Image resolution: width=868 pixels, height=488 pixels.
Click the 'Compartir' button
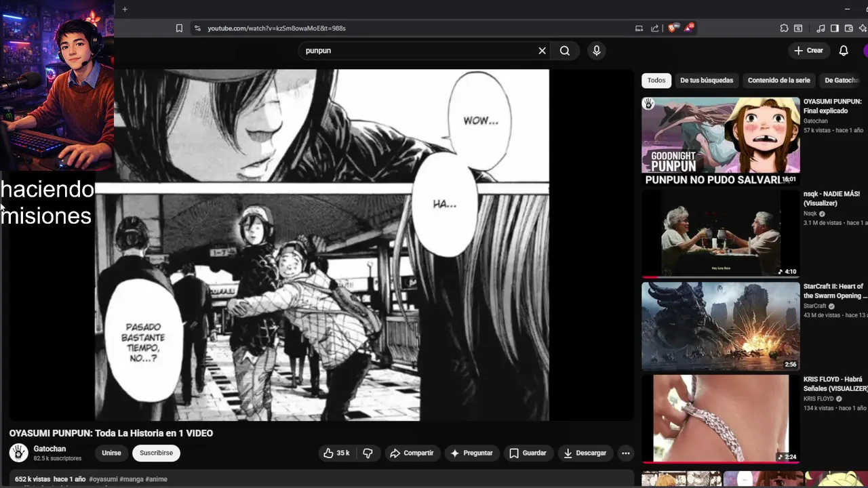[x=412, y=453]
